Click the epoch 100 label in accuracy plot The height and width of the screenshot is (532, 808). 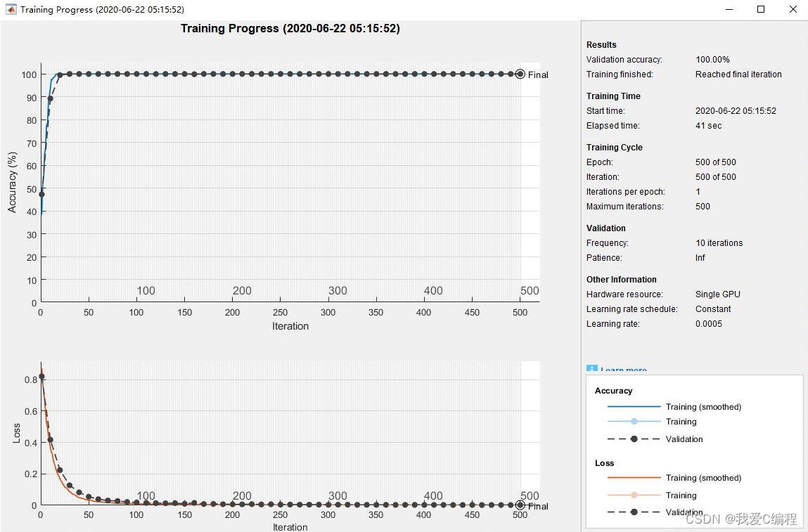[146, 291]
